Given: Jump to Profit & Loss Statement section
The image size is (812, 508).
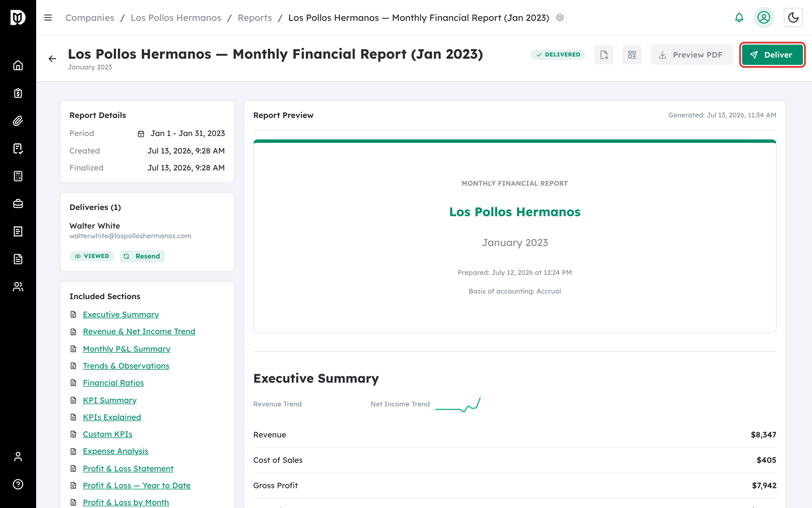Looking at the screenshot, I should click(128, 469).
